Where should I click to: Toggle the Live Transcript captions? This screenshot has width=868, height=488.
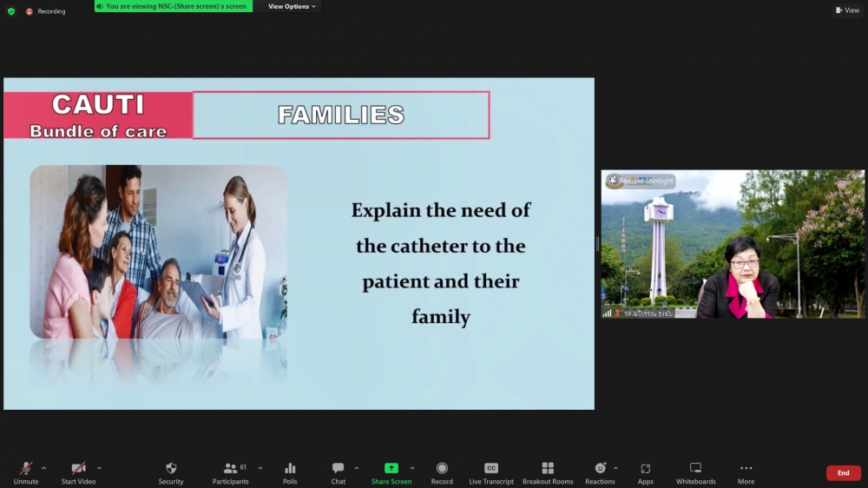(x=491, y=473)
